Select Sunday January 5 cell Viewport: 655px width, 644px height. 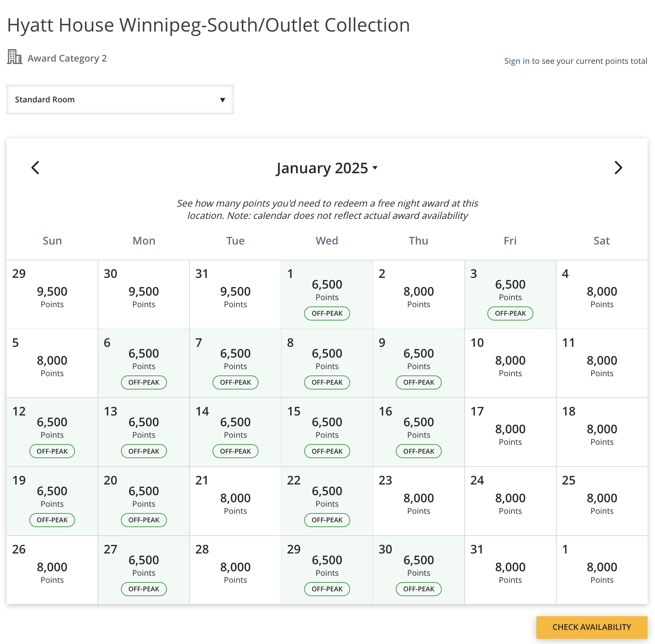pos(52,364)
